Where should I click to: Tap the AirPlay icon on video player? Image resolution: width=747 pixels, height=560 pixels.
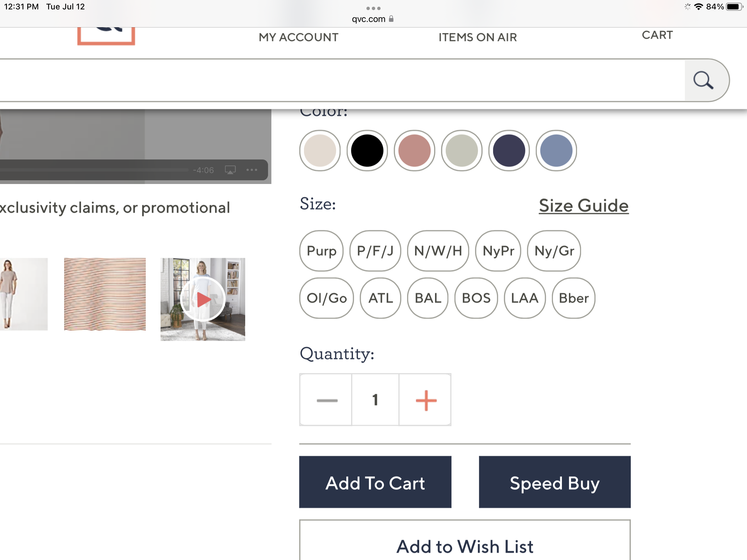pos(230,170)
